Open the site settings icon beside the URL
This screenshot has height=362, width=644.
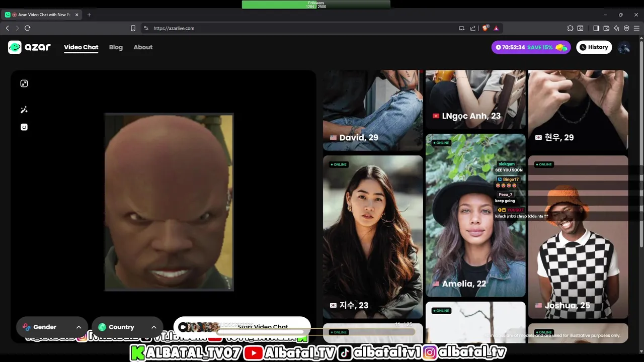[x=146, y=28]
